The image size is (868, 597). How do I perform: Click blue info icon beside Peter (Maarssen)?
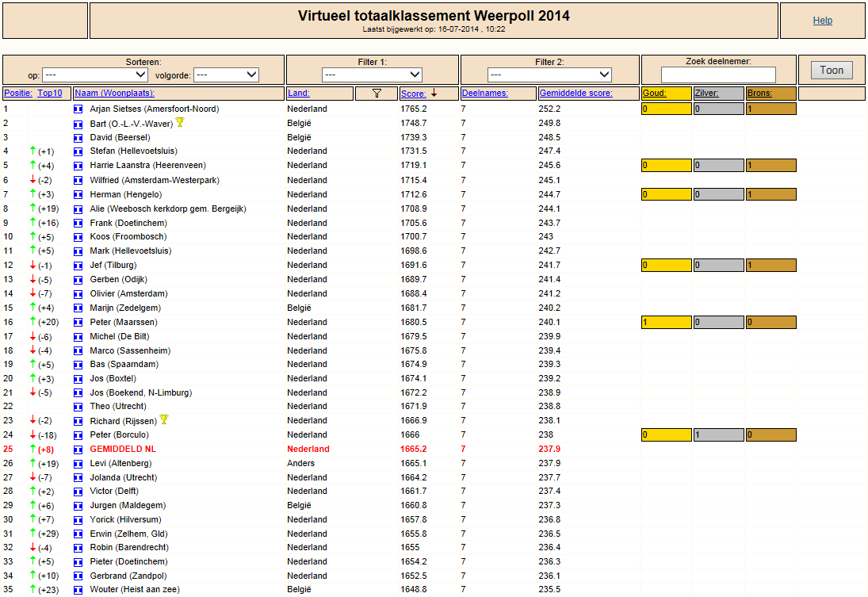tap(78, 323)
